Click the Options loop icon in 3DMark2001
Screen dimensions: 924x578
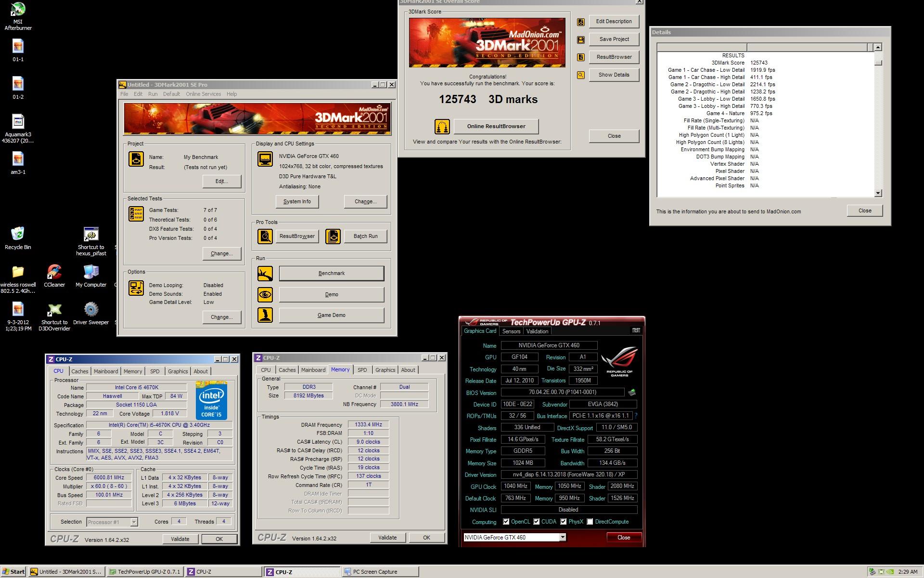click(x=136, y=288)
